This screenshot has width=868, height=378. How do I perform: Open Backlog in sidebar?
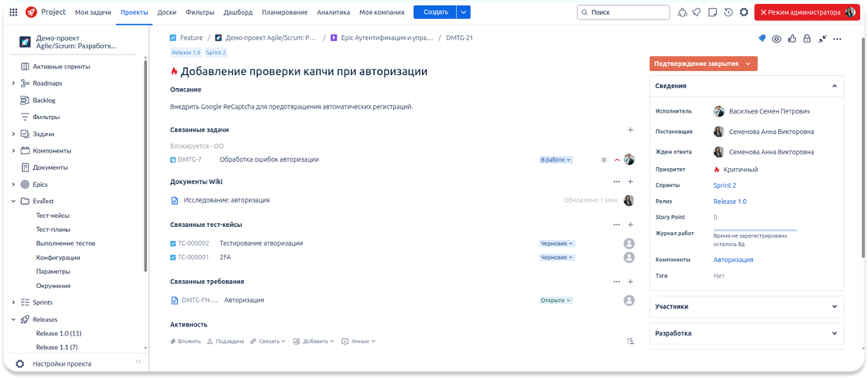coord(44,100)
